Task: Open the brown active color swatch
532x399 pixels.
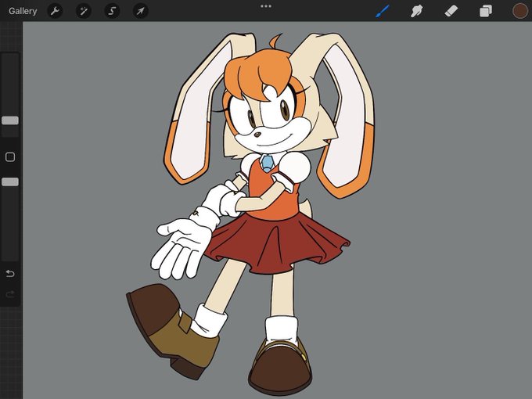Action: pos(520,11)
